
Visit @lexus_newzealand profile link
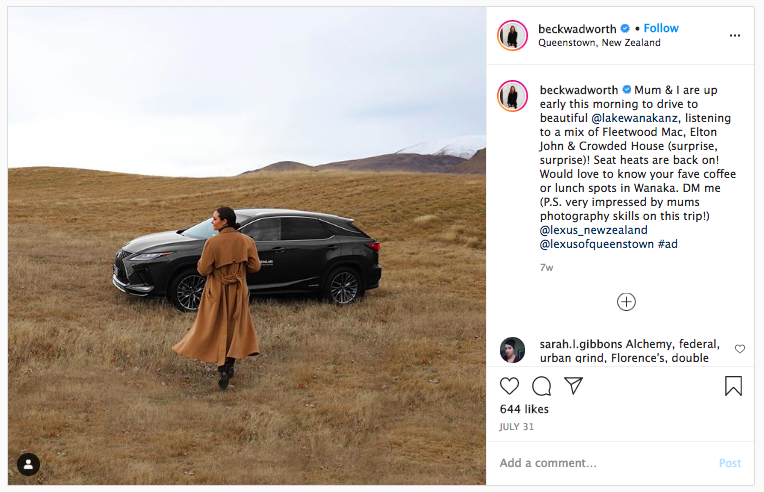point(593,230)
